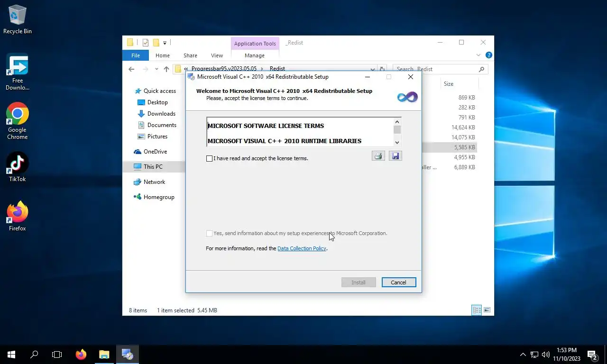Click Properties icon in quick access toolbar
Screen dimensions: 607x364
(146, 43)
